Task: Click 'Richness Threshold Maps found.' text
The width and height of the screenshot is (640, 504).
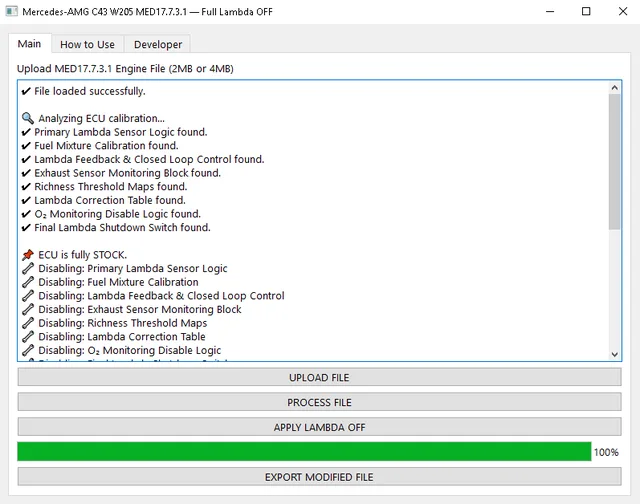Action: point(111,187)
